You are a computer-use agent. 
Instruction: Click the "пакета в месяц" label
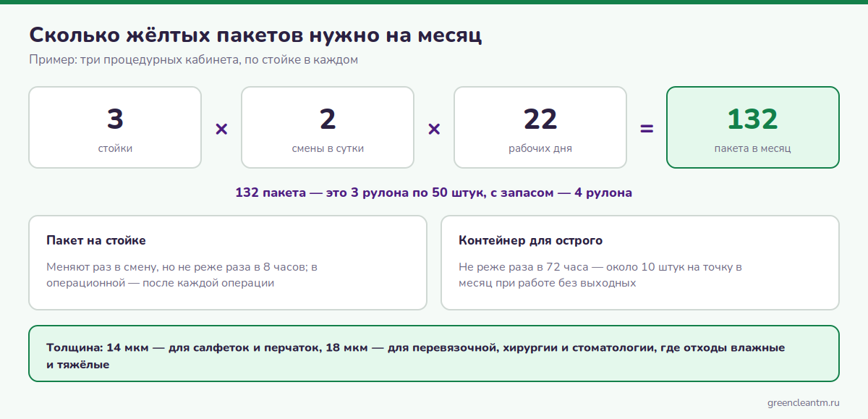pos(752,148)
